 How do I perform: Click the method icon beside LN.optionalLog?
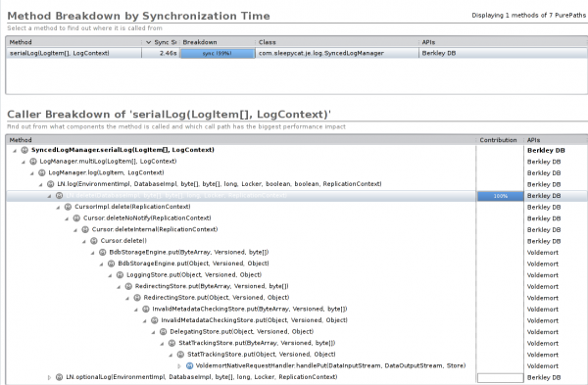pos(59,377)
